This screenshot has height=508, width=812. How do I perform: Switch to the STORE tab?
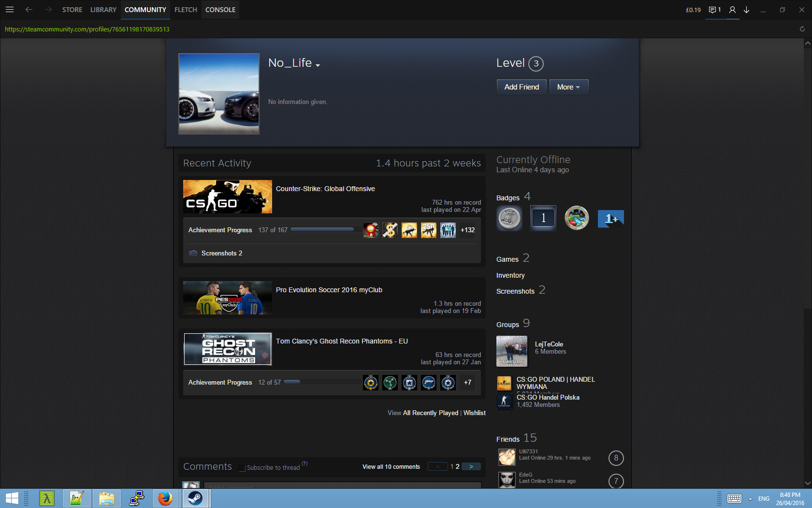click(x=72, y=10)
